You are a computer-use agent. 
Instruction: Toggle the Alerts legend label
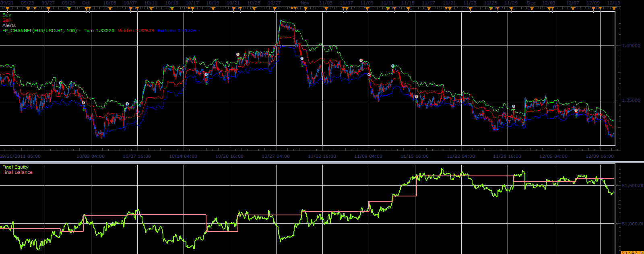point(9,25)
